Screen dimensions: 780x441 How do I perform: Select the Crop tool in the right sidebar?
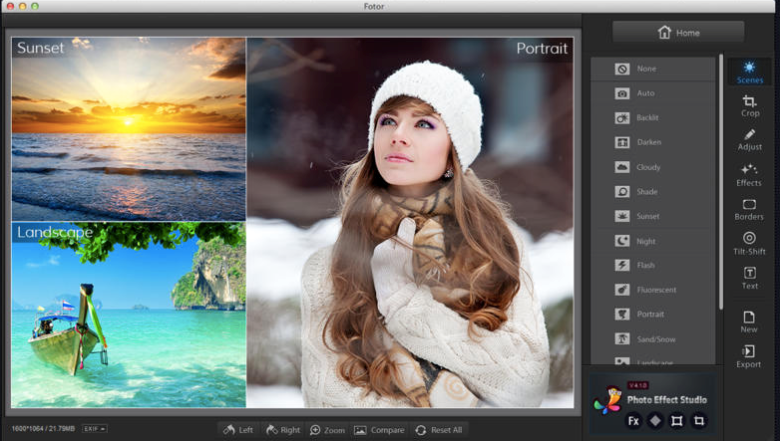pos(750,106)
